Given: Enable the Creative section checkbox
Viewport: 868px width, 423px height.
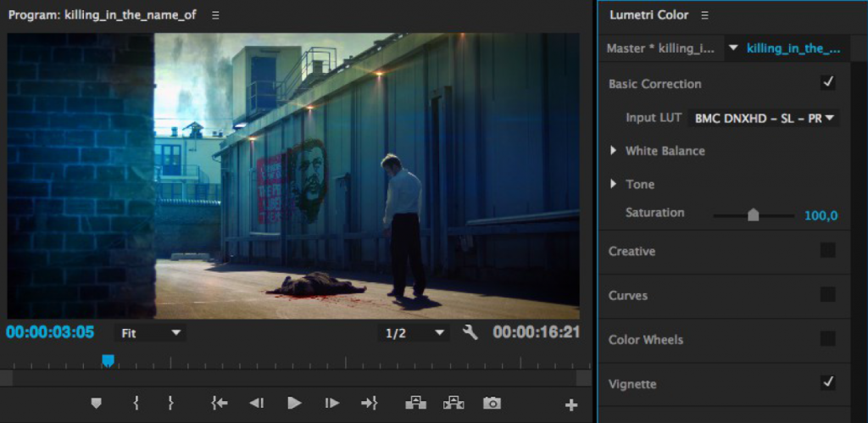Looking at the screenshot, I should (827, 250).
